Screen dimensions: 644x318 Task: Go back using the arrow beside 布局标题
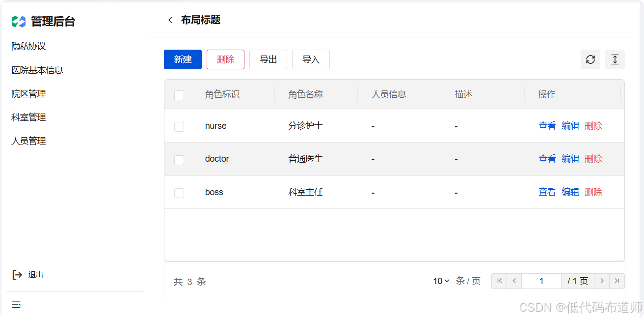pyautogui.click(x=170, y=20)
